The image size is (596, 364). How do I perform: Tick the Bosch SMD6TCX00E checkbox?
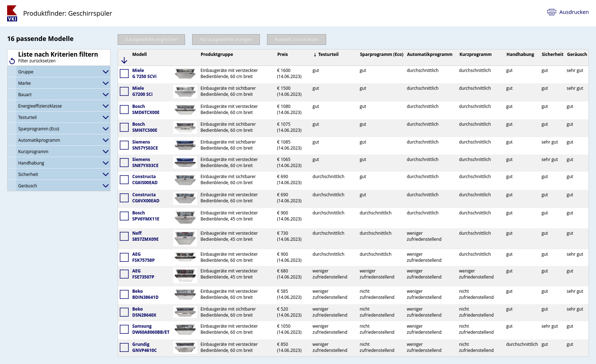tap(124, 109)
